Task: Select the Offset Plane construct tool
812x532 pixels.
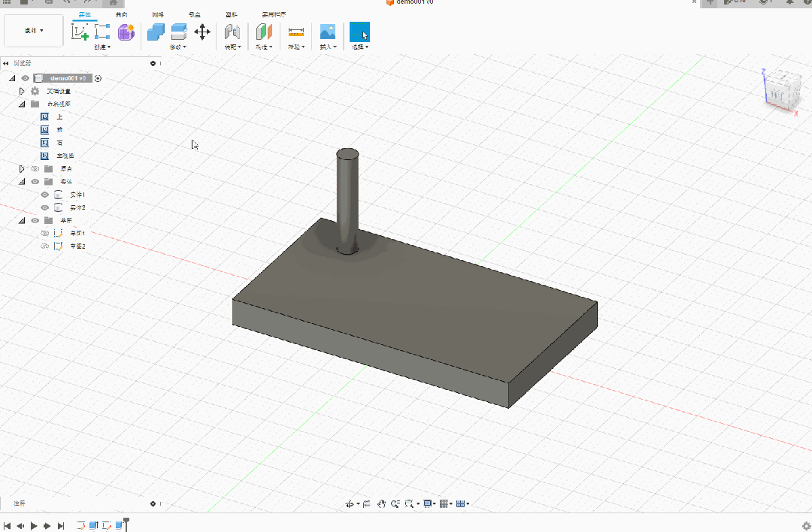Action: point(264,32)
